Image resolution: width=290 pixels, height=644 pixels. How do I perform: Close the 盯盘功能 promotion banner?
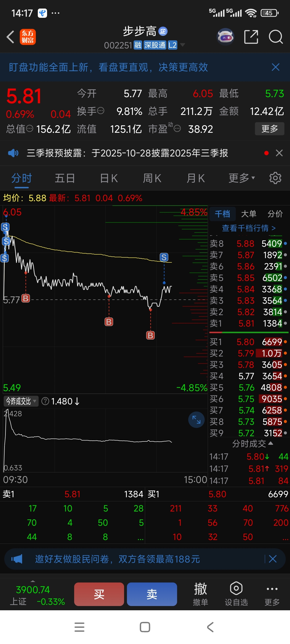tap(275, 67)
